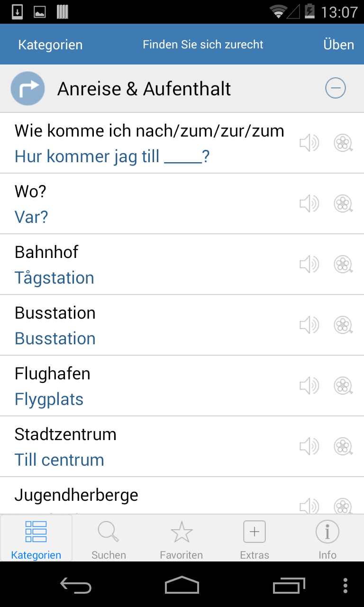Open the Info tab

click(x=328, y=539)
